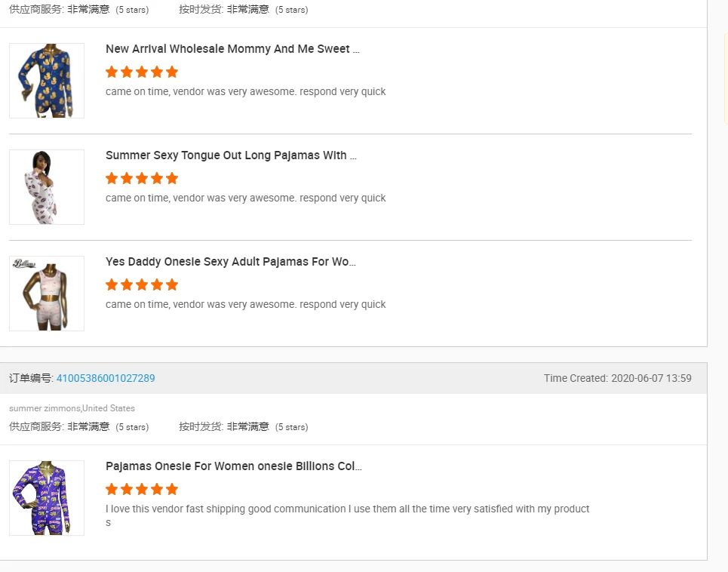This screenshot has width=728, height=572.
Task: Open the Yes Daddy Onesie Sexy Adult Pajamas title
Action: tap(230, 262)
